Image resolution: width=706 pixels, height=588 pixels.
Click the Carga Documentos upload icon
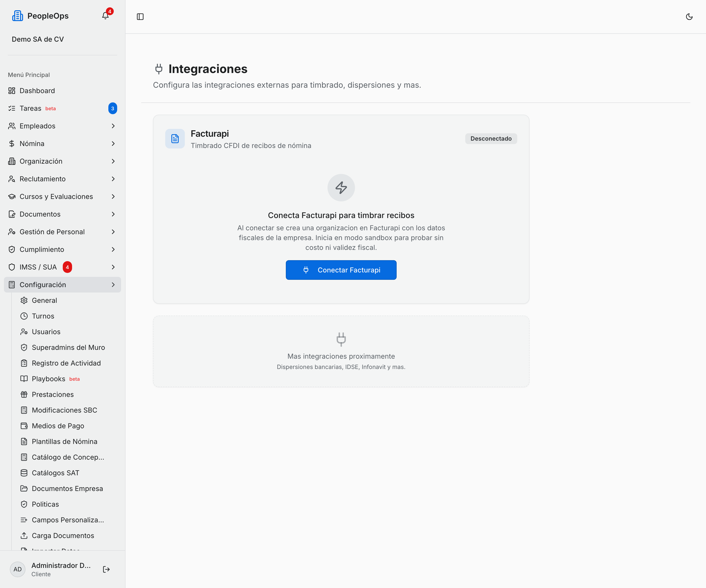(24, 536)
